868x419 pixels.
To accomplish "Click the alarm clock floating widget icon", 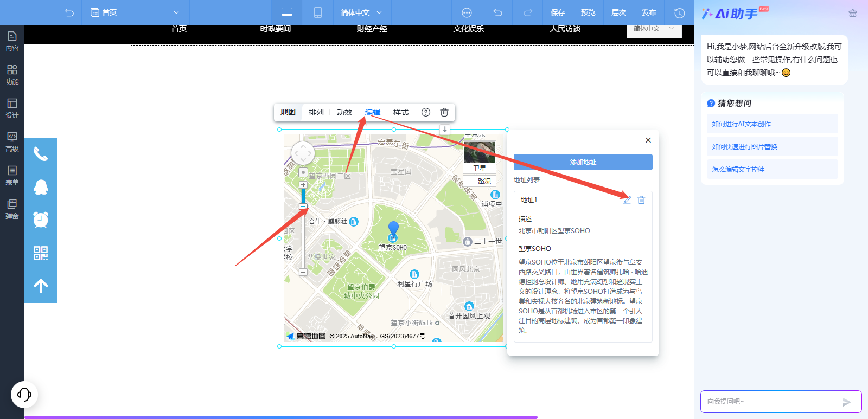I will click(x=41, y=221).
